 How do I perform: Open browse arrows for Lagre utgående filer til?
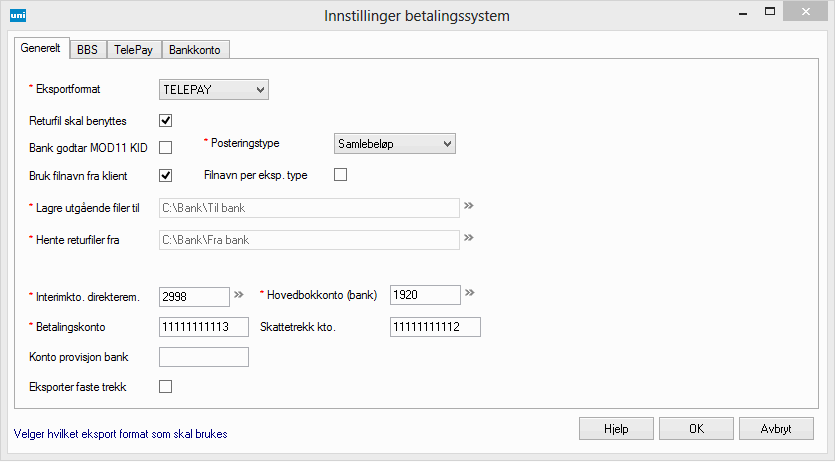[x=469, y=207]
